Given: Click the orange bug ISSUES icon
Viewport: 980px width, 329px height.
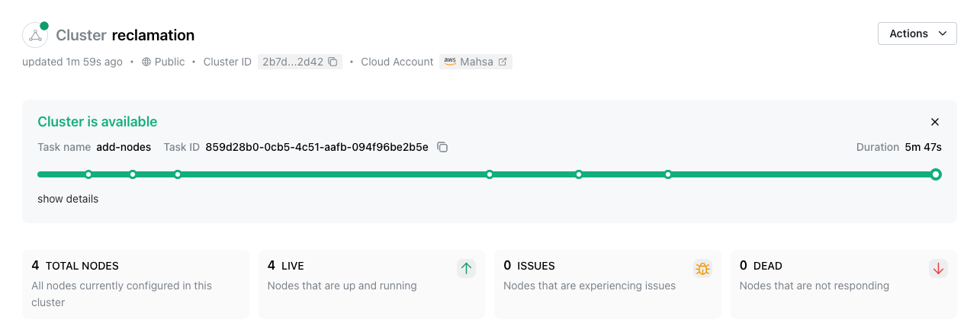Looking at the screenshot, I should point(702,268).
